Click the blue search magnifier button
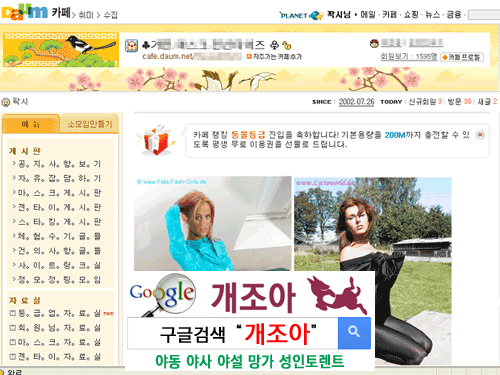 354,333
